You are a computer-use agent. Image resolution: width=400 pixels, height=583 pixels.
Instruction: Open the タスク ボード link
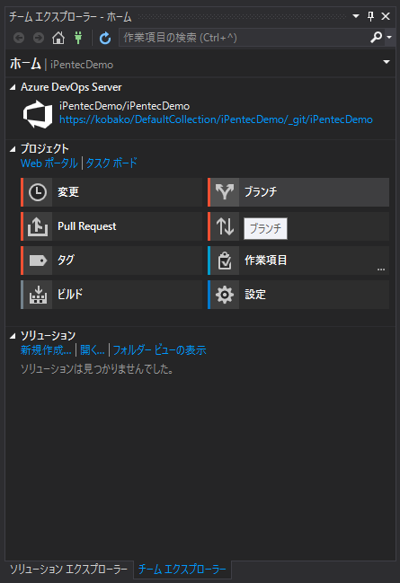pyautogui.click(x=111, y=163)
